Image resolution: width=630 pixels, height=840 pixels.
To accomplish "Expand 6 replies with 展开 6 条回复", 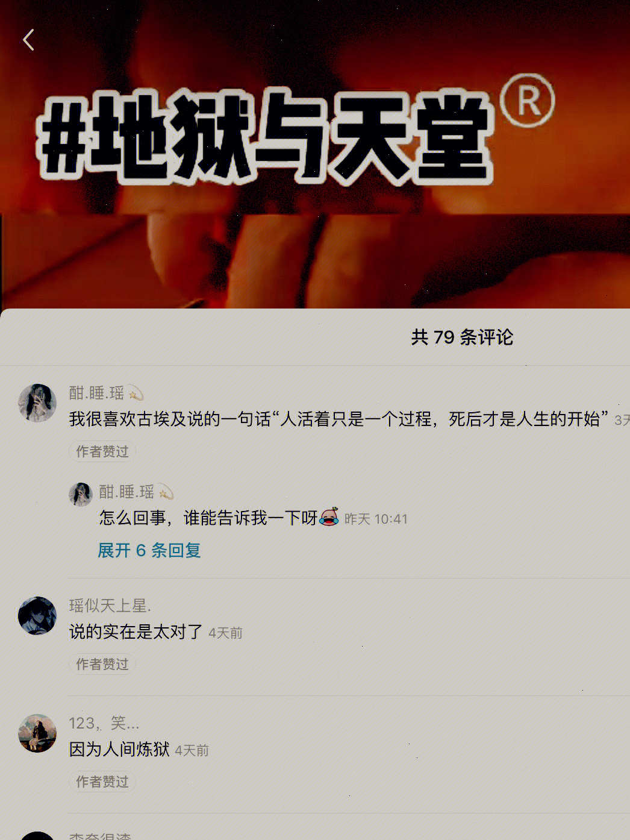I will (149, 550).
